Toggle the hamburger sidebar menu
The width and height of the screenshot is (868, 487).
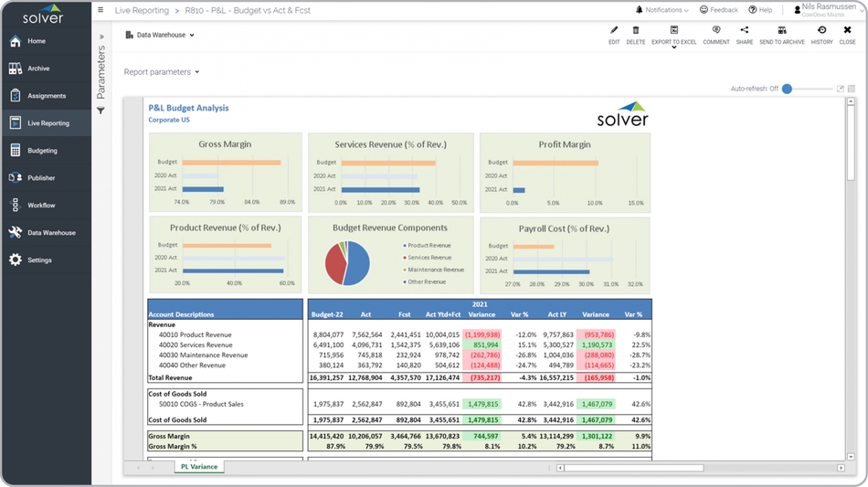[101, 10]
